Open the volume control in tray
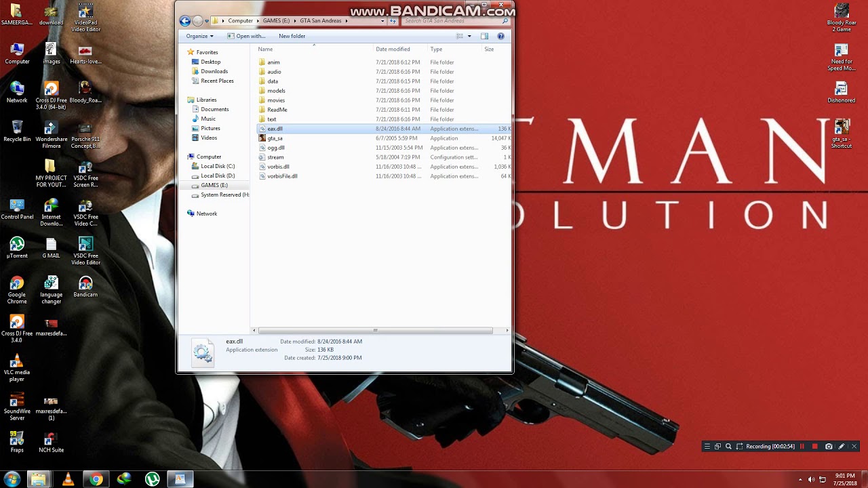Viewport: 868px width, 488px height. 811,480
